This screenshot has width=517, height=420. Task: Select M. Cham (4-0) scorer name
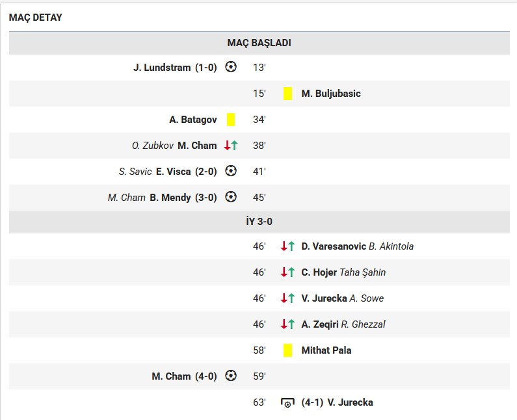pos(171,376)
